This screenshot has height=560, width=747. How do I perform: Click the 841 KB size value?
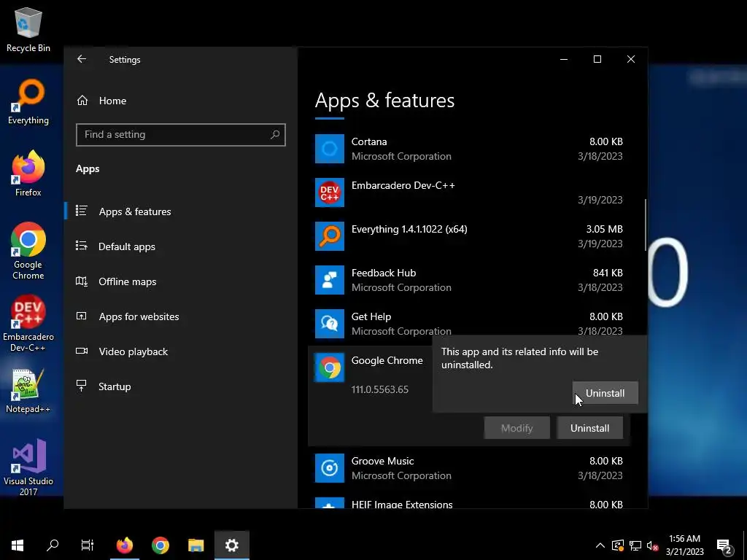tap(608, 273)
